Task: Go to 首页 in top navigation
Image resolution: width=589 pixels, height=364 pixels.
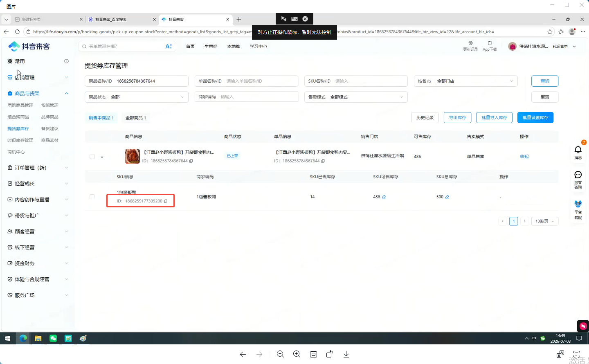Action: click(190, 47)
